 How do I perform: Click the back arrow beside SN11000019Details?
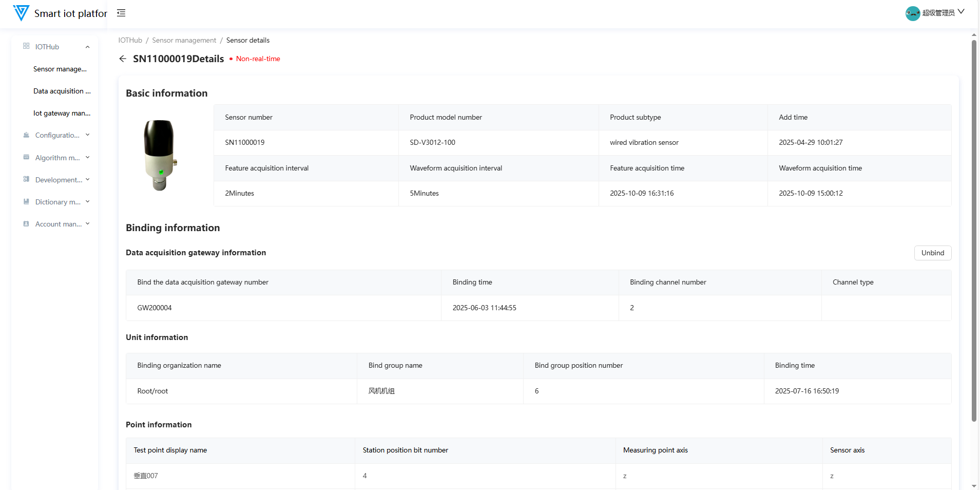coord(123,59)
